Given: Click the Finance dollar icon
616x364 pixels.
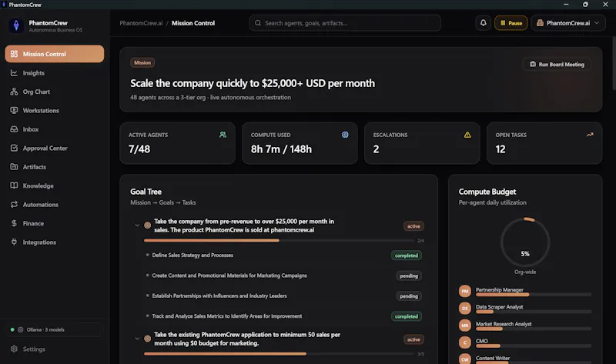Looking at the screenshot, I should tap(14, 223).
